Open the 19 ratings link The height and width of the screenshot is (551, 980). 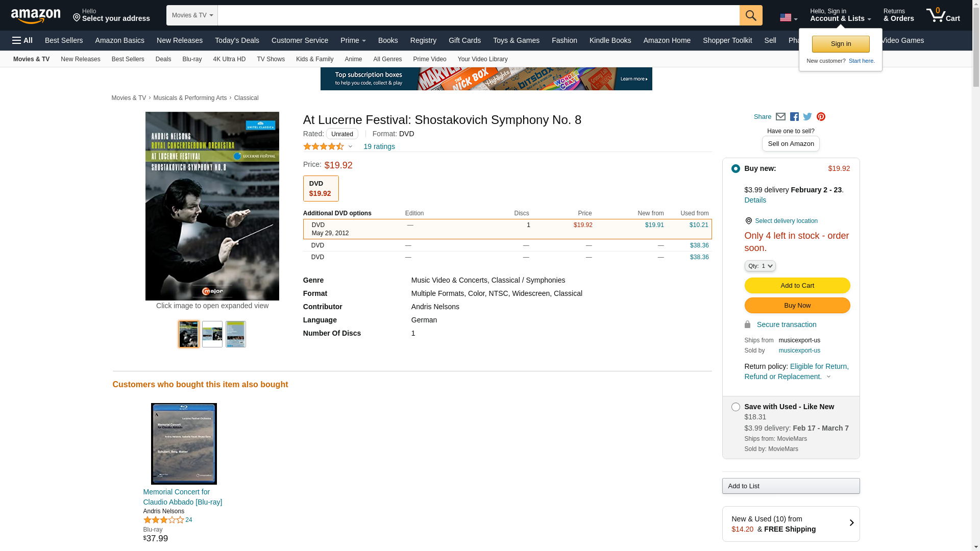tap(379, 147)
